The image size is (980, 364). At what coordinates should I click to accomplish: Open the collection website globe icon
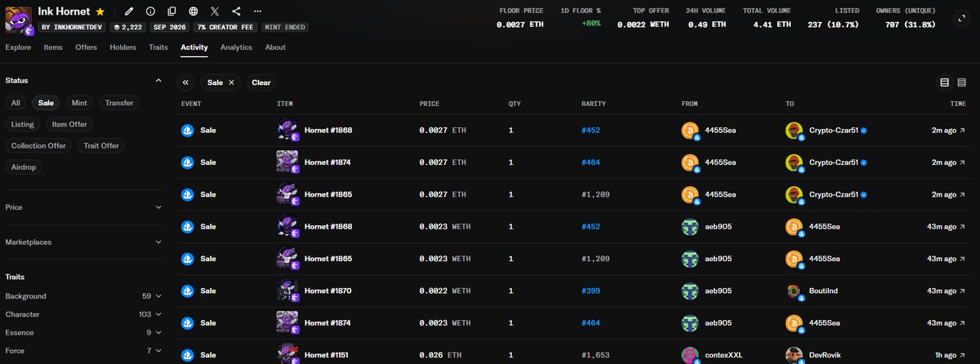193,12
